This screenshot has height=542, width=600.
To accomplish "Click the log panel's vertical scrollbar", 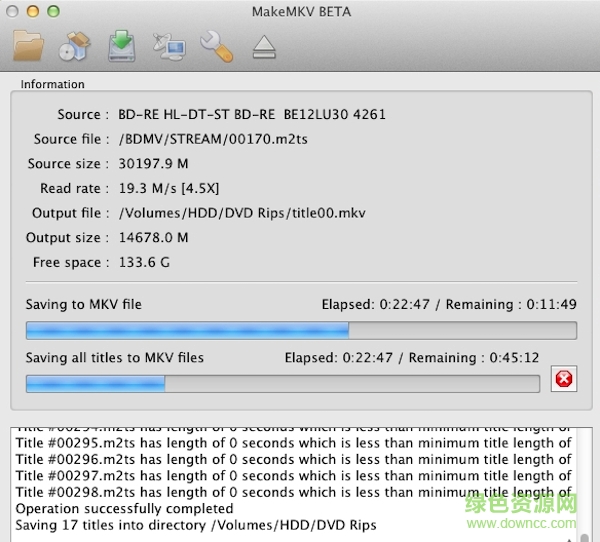I will (x=583, y=480).
